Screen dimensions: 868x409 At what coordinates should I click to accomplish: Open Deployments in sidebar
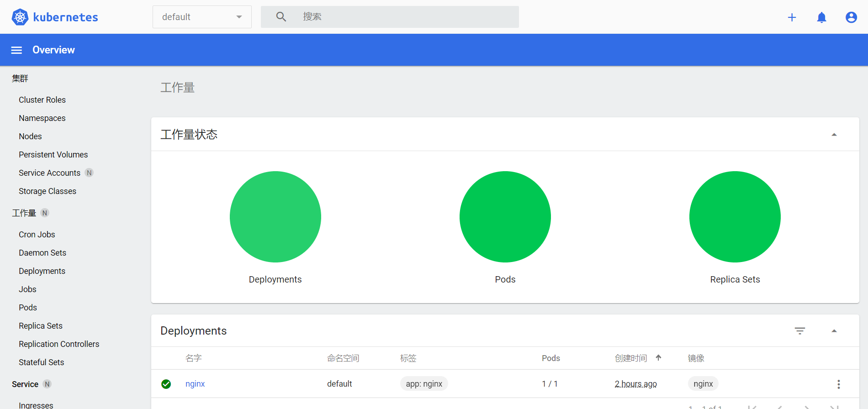42,271
